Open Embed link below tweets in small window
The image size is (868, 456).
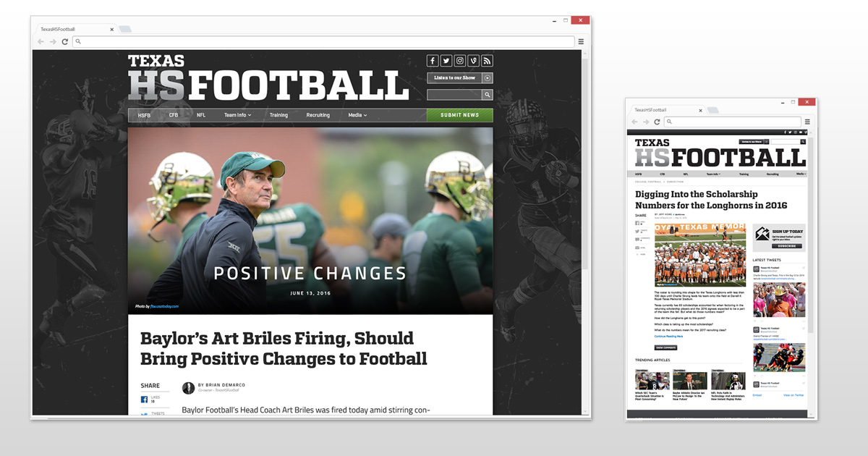757,395
